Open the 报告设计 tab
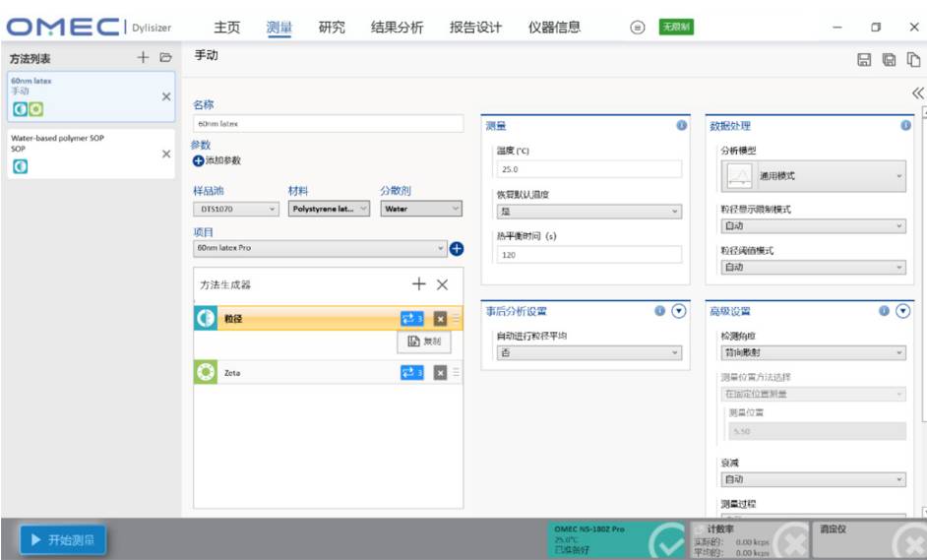Screen dimensions: 927x560 pyautogui.click(x=475, y=28)
